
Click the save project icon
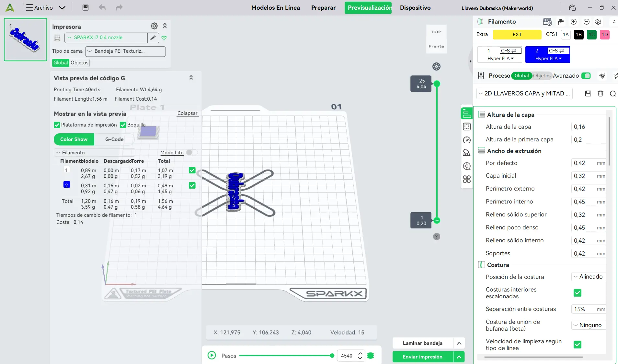pos(86,7)
